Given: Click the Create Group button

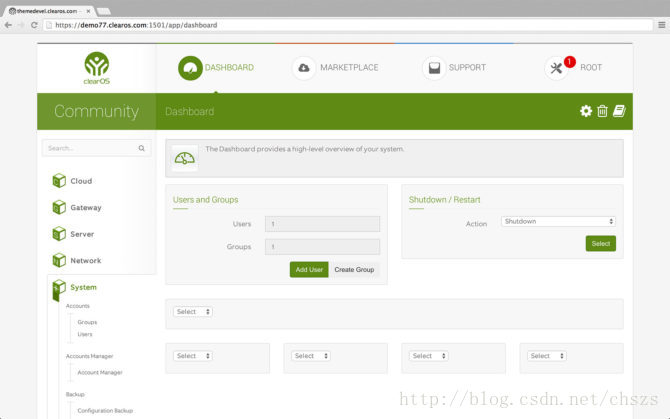Looking at the screenshot, I should 354,270.
